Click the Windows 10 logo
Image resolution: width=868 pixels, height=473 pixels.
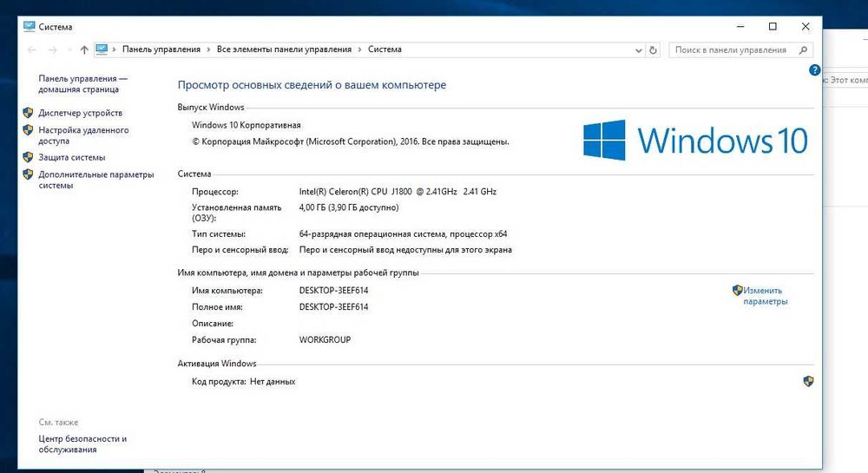tap(695, 140)
